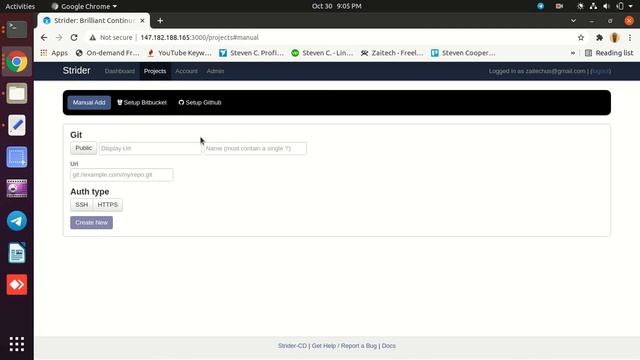Viewport: 640px width, 360px height.
Task: Click the screen recording indicator
Action: coord(559,6)
